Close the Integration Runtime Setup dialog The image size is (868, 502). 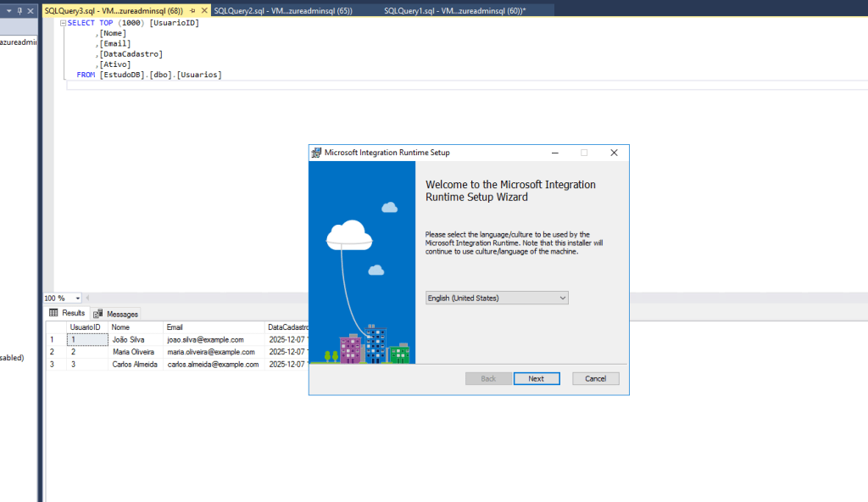tap(614, 153)
